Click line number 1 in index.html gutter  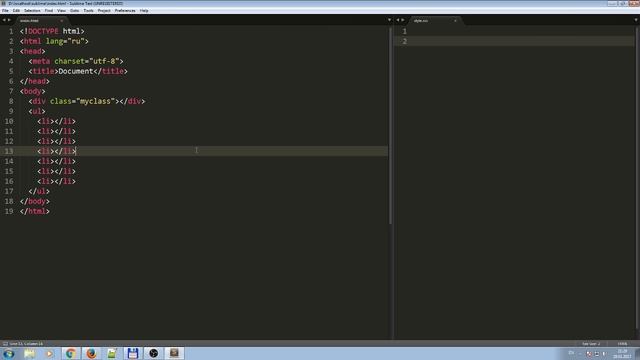(11, 31)
